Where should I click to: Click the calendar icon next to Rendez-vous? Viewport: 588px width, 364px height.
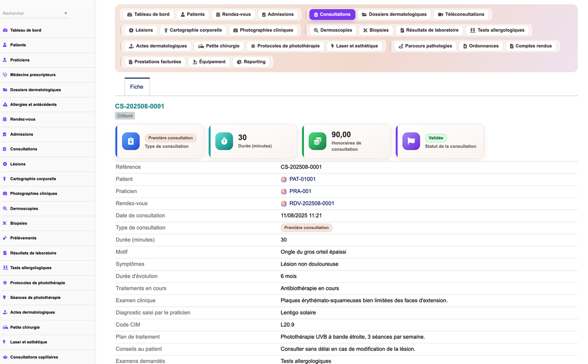point(218,15)
